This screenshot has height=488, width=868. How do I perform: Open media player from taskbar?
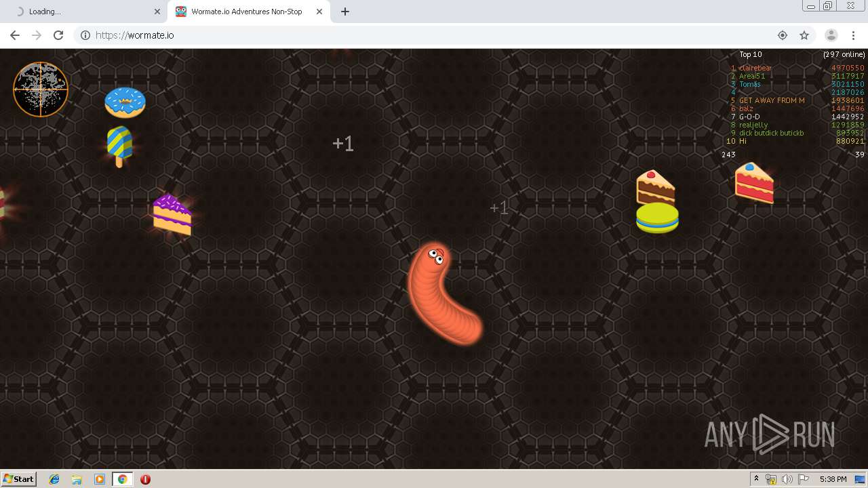click(x=100, y=479)
